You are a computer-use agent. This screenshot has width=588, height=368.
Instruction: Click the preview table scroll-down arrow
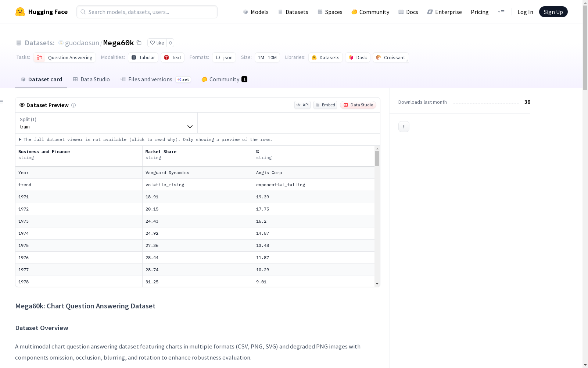coord(377,284)
